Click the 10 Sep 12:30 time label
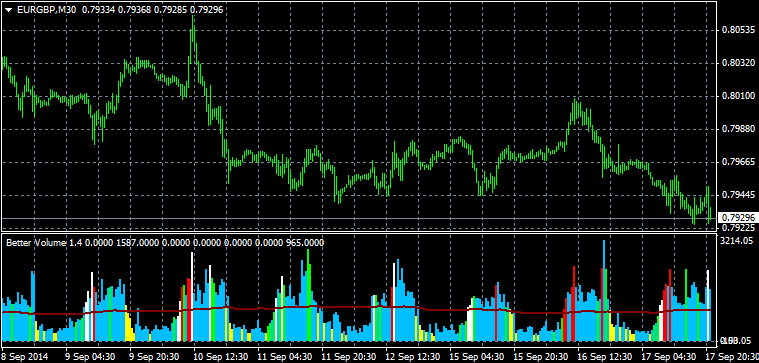 [220, 356]
